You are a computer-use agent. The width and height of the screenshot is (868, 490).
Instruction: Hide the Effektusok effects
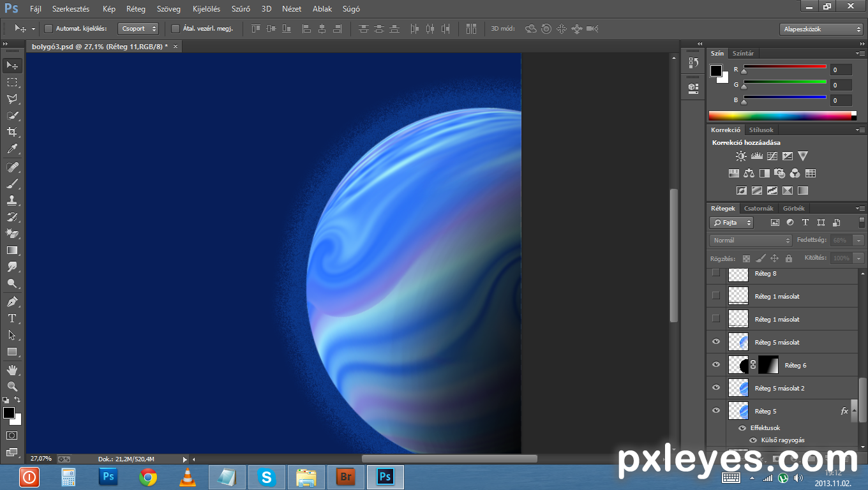pyautogui.click(x=742, y=428)
